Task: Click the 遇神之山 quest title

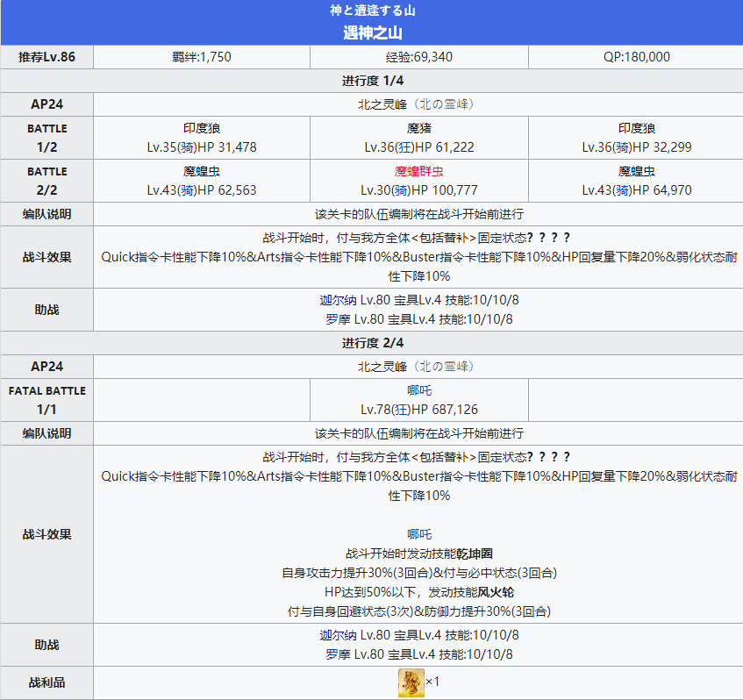Action: [373, 32]
